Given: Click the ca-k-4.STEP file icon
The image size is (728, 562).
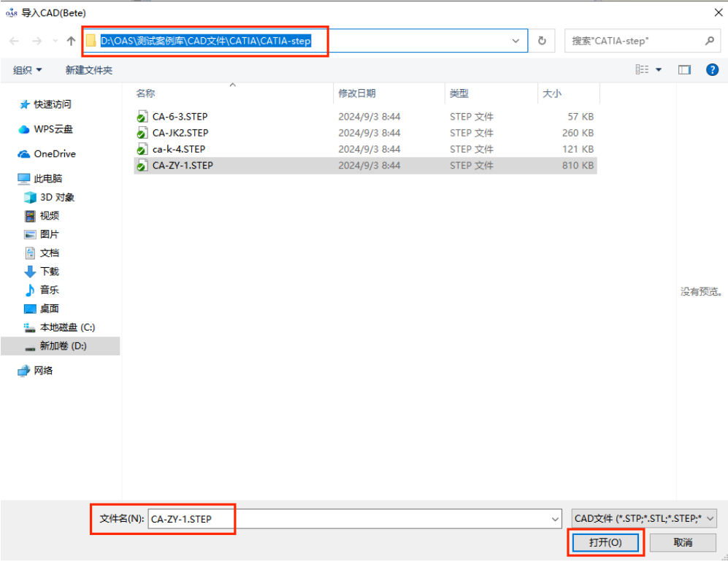Looking at the screenshot, I should click(x=142, y=149).
